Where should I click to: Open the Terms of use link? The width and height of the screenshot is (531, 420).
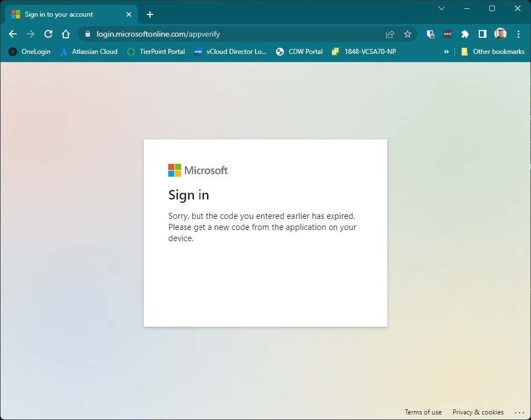click(423, 412)
